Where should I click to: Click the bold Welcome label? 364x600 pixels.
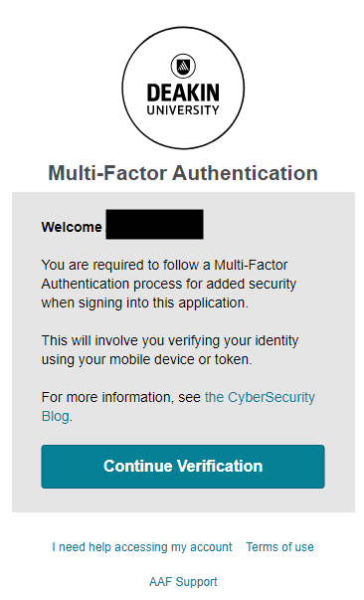click(x=72, y=227)
